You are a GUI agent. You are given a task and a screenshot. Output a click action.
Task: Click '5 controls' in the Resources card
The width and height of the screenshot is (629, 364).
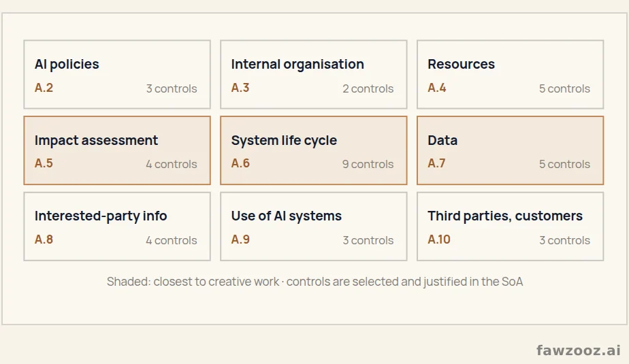pos(565,88)
